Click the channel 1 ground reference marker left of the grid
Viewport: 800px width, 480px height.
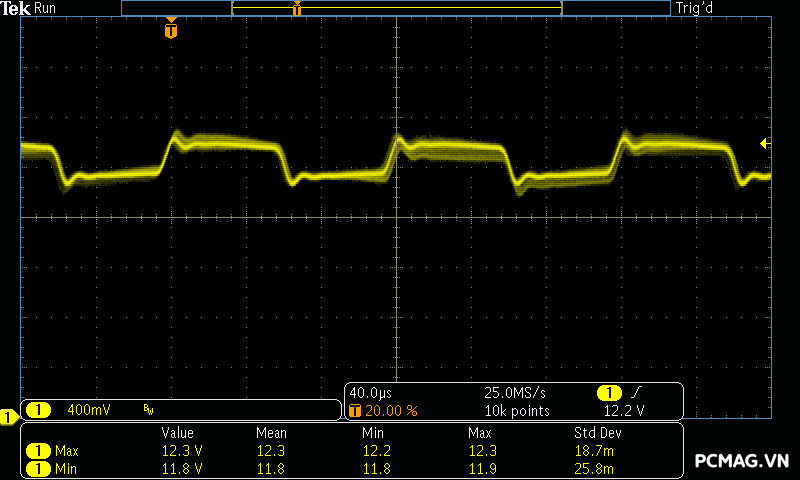coord(8,416)
